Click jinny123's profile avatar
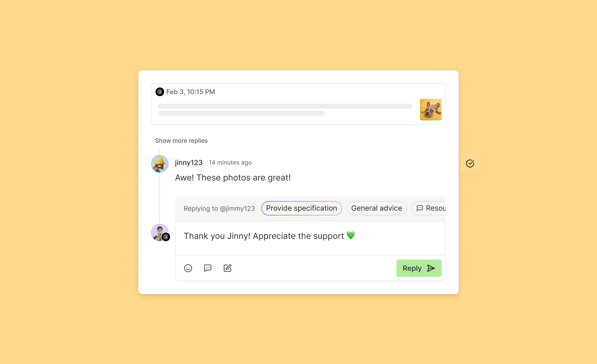Viewport: 597px width, 364px height. [160, 164]
